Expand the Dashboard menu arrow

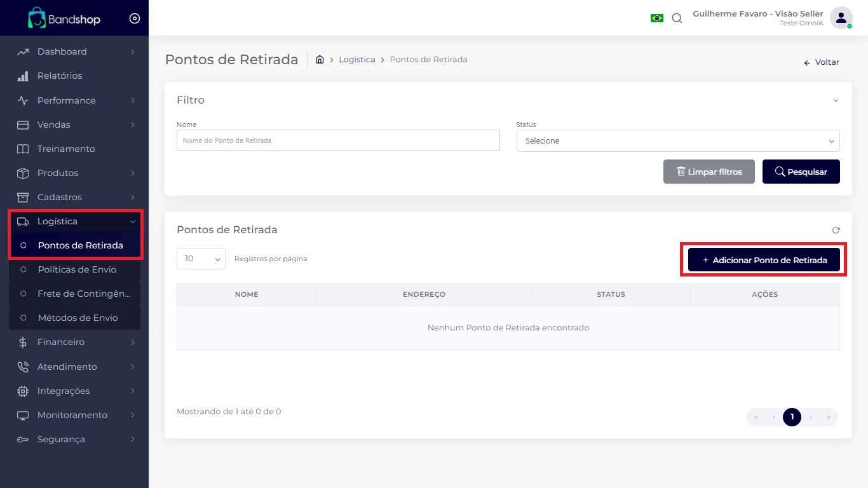(132, 52)
